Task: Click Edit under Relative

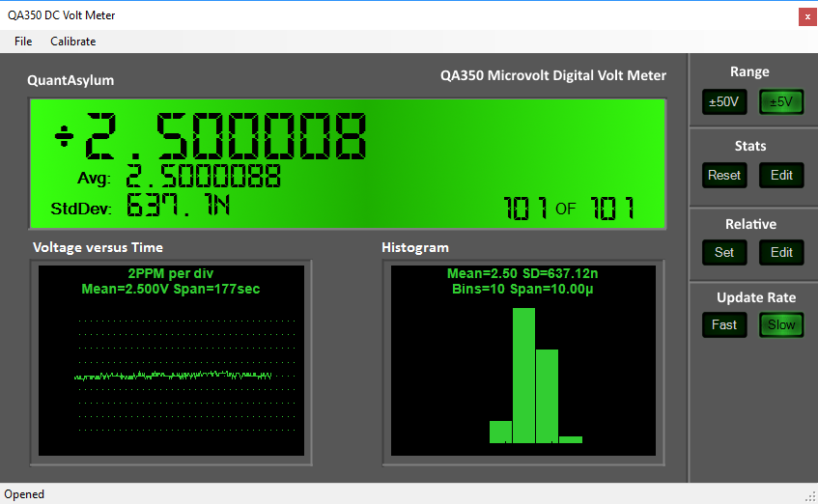Action: (x=781, y=252)
